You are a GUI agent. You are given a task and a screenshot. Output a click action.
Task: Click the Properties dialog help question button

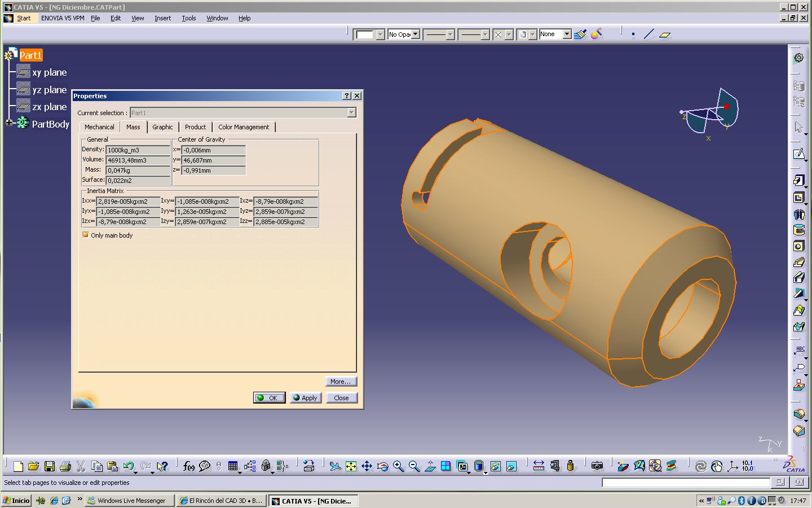(x=347, y=96)
